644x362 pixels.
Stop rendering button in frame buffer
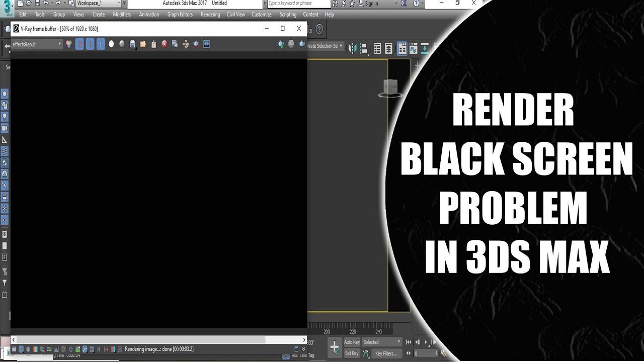point(291,44)
